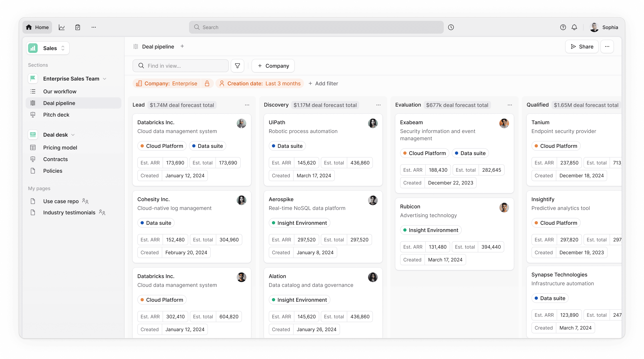The height and width of the screenshot is (359, 644).
Task: Click the Enterprise Sales Team flag icon
Action: (33, 79)
